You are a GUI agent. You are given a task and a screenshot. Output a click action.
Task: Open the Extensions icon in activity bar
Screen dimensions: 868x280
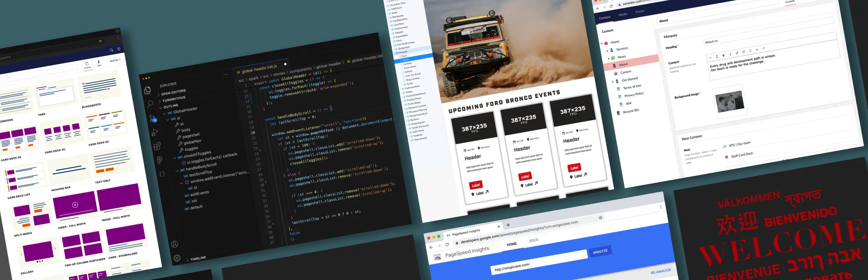click(157, 146)
